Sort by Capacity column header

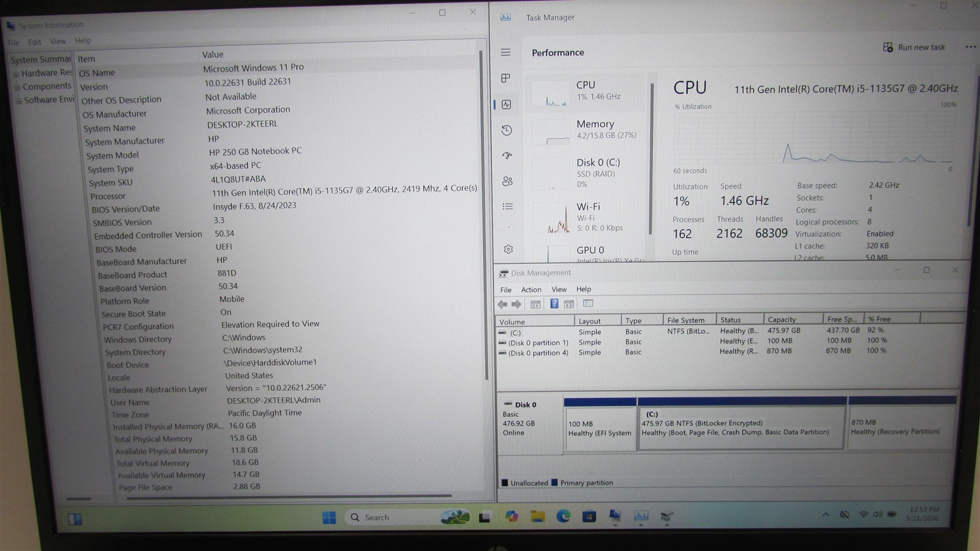pos(793,320)
